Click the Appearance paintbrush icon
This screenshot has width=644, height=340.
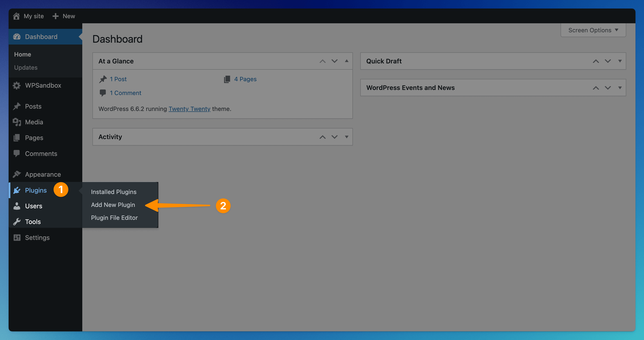(x=17, y=174)
